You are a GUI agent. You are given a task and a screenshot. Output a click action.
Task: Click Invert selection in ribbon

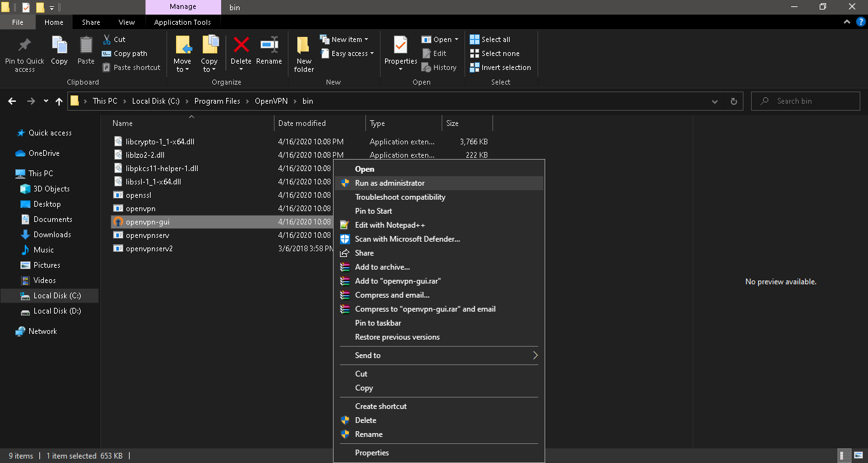tap(500, 67)
